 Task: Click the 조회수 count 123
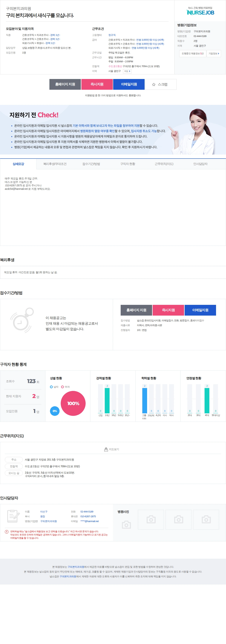[31, 381]
